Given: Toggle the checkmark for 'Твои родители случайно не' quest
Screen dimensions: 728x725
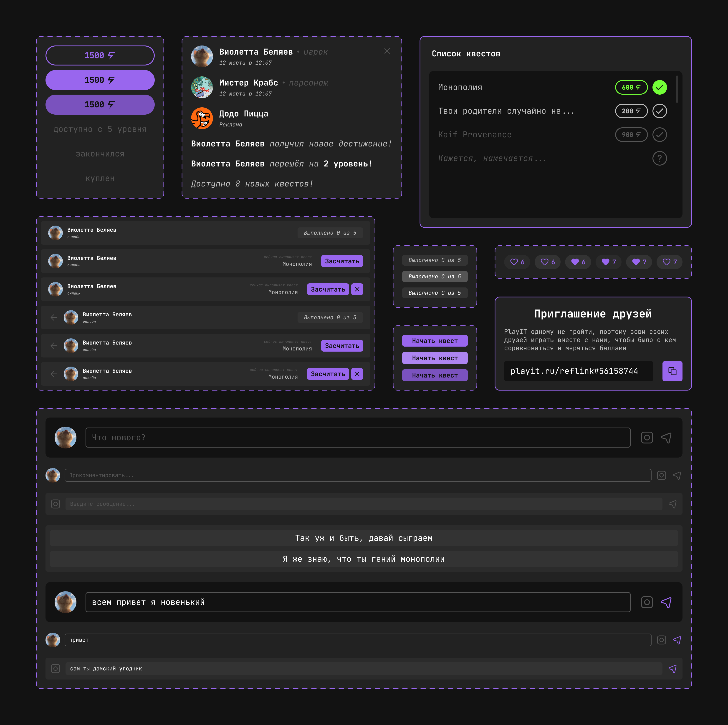Looking at the screenshot, I should click(660, 111).
